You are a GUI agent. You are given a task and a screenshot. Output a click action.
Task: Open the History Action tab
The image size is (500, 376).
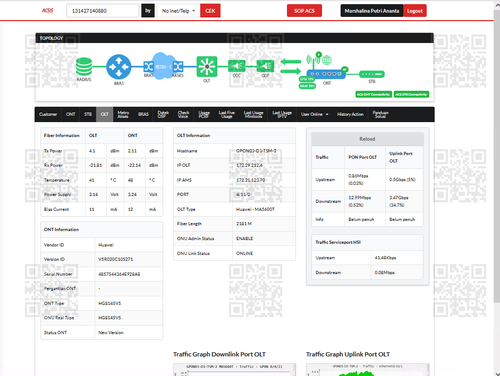pos(350,114)
